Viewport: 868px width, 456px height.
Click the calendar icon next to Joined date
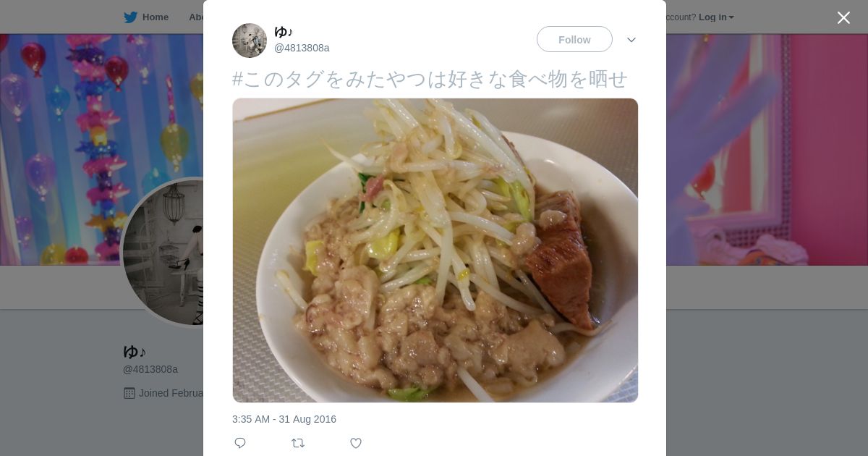click(x=129, y=393)
